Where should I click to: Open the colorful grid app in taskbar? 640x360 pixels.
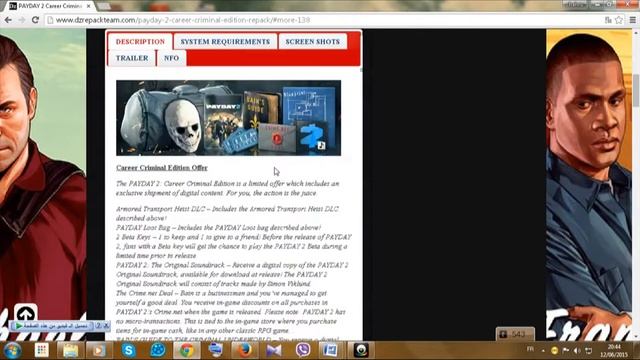coord(42,350)
